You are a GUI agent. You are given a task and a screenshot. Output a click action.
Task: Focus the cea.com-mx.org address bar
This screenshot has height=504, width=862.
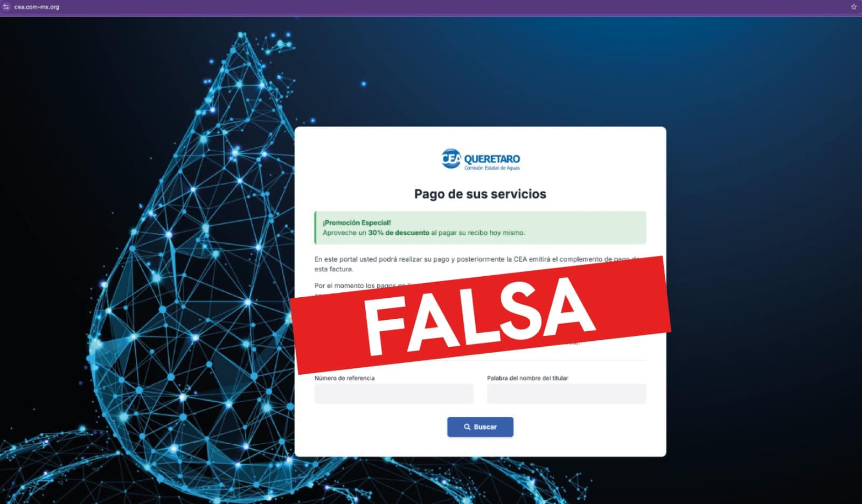click(37, 7)
